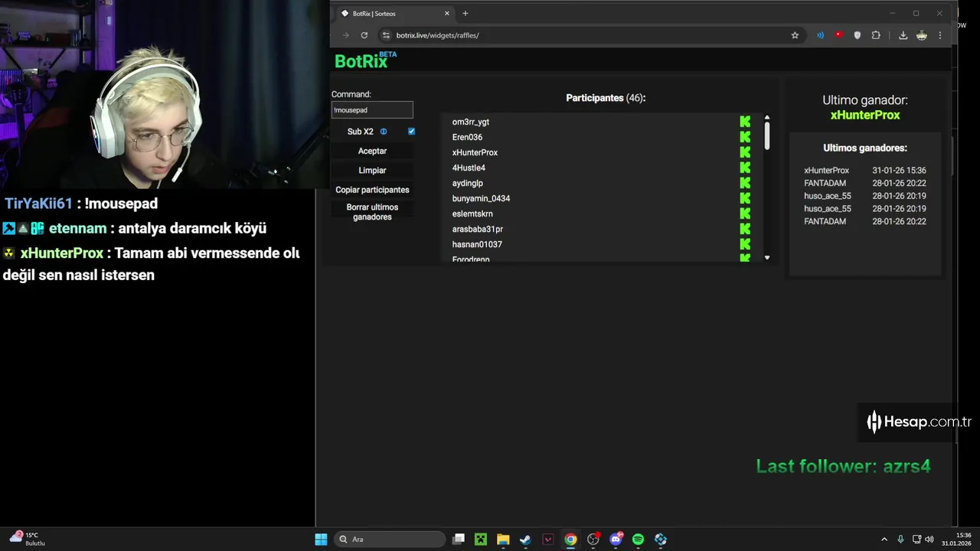Image resolution: width=980 pixels, height=551 pixels.
Task: Open Windows Start menu
Action: [x=322, y=540]
